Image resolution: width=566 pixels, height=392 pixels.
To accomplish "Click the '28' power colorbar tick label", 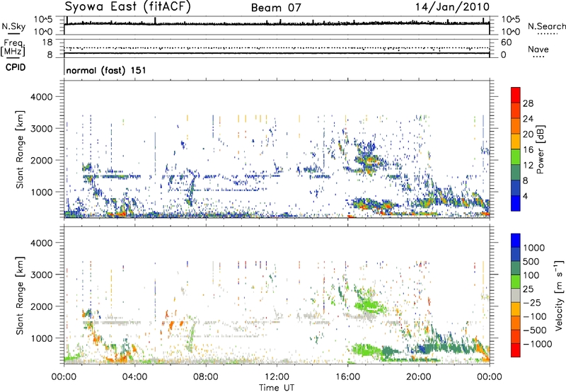I will (528, 103).
